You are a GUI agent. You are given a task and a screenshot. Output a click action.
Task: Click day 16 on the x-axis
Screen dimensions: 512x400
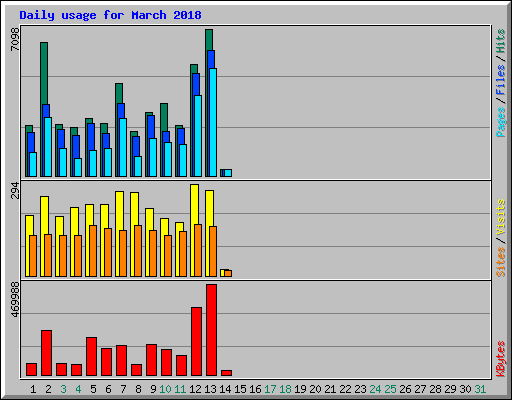[255, 389]
